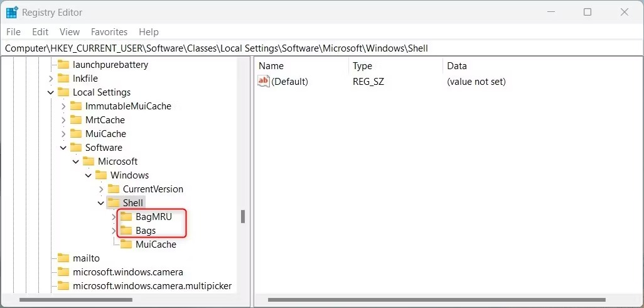This screenshot has height=308, width=644.
Task: Select the launchpurebattery key label
Action: point(110,65)
